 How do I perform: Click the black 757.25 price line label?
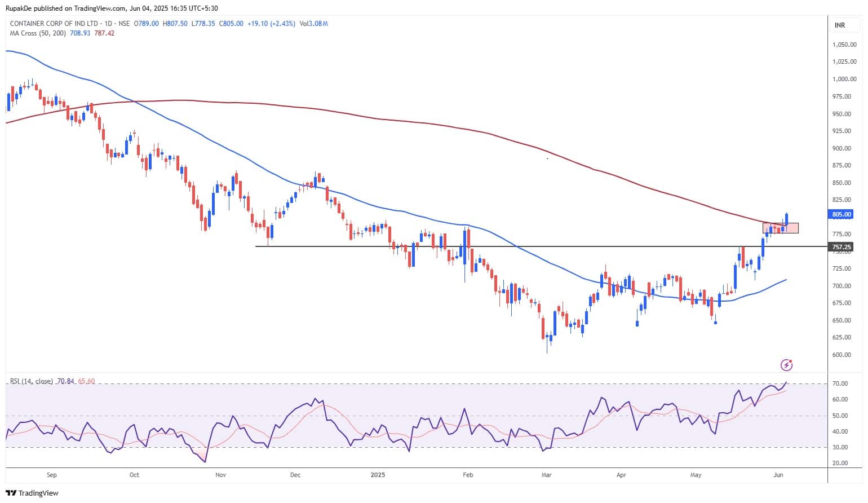(x=842, y=247)
